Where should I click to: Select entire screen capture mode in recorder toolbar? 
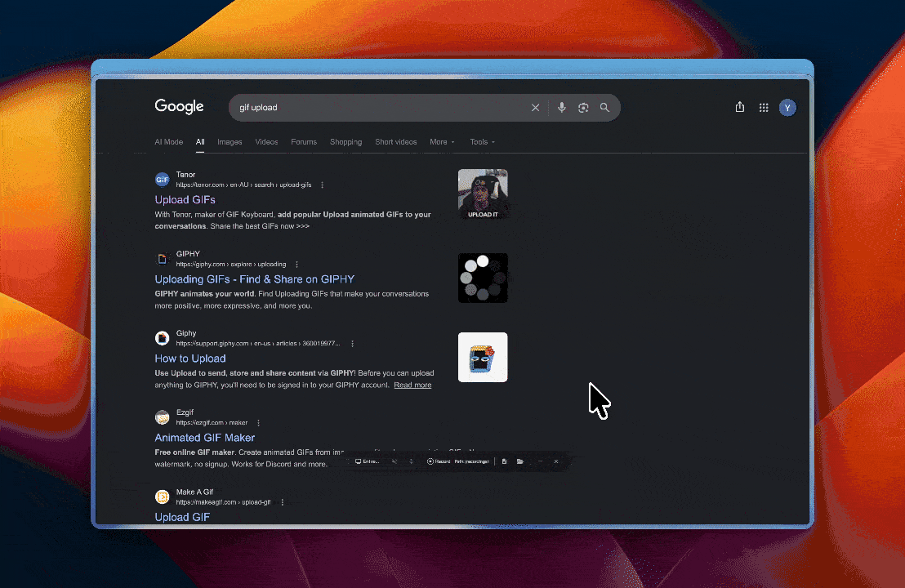click(x=367, y=461)
